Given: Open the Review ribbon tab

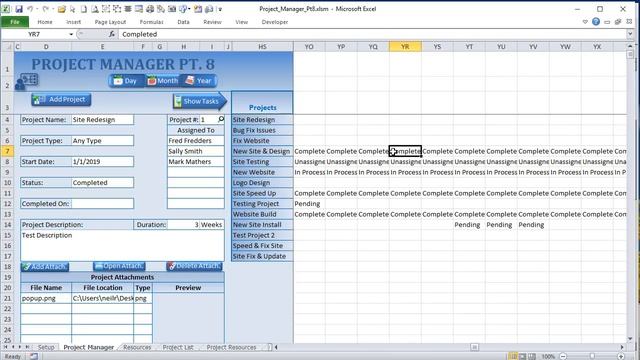Looking at the screenshot, I should click(x=212, y=22).
